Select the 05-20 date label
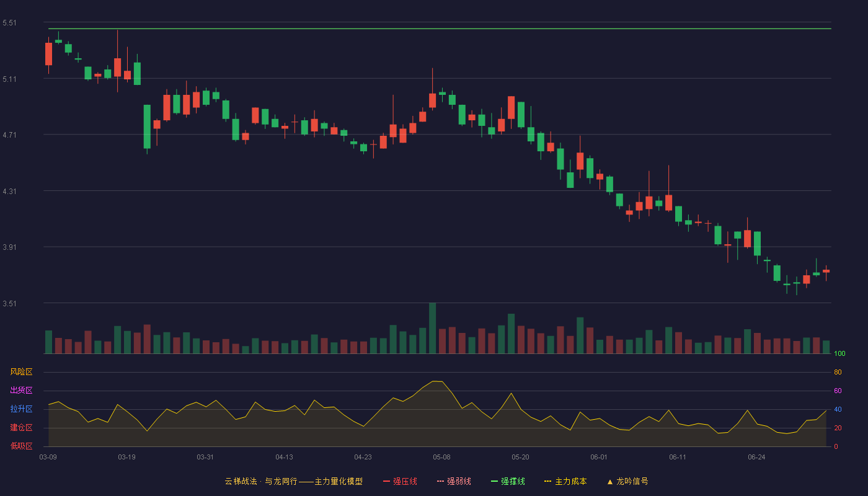Viewport: 868px width, 496px height. [x=520, y=457]
